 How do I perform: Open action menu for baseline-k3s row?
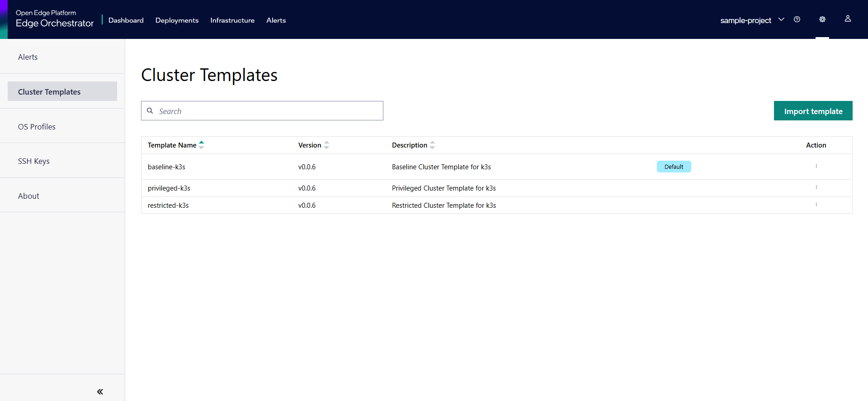(x=816, y=166)
